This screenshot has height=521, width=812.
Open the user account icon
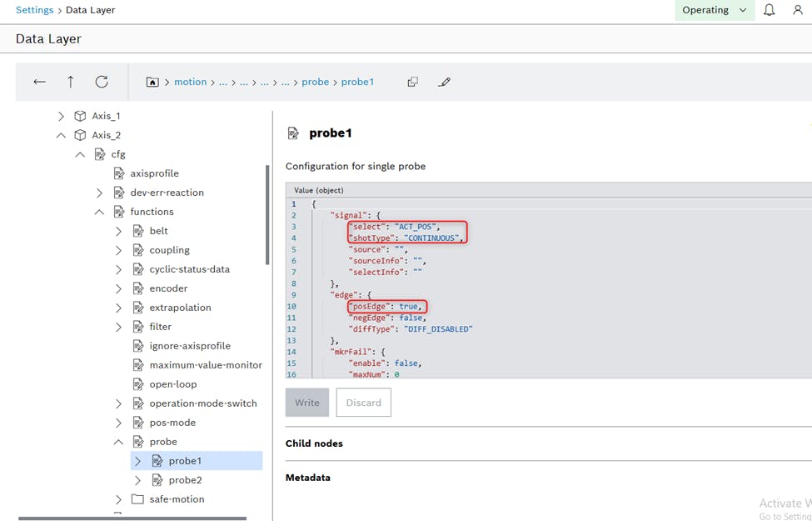click(x=797, y=10)
